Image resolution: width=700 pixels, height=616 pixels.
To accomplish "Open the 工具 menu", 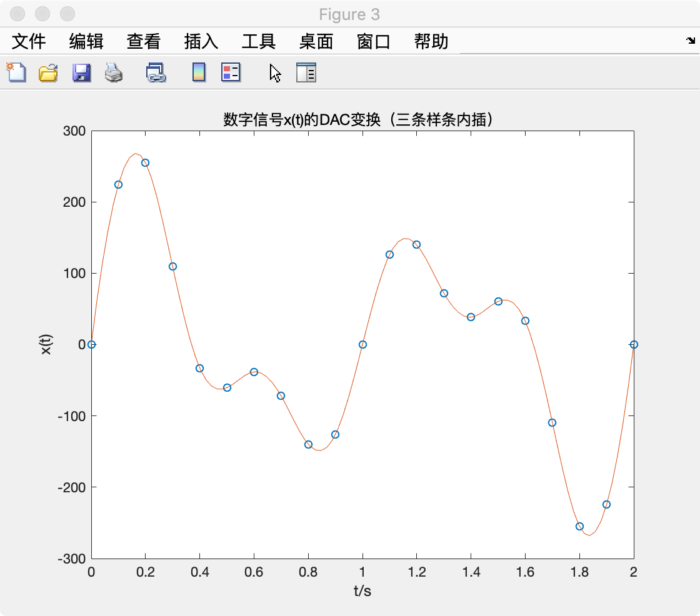I will (x=259, y=41).
